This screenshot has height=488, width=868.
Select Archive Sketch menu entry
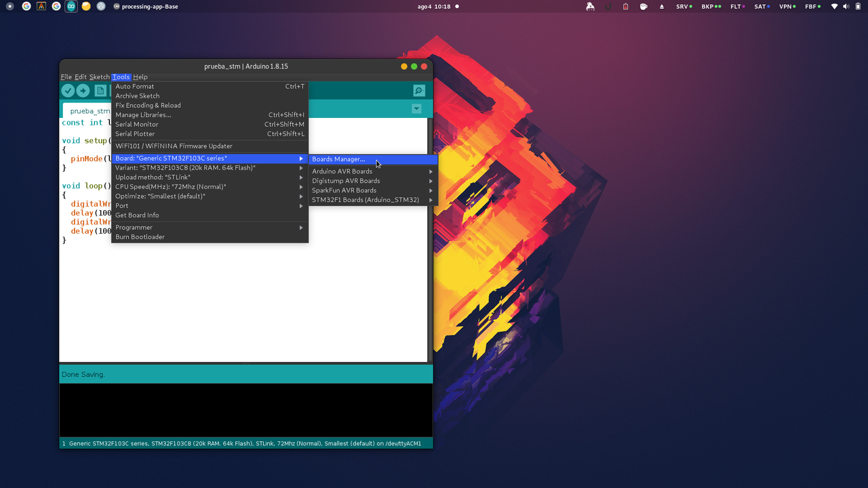[x=210, y=96]
